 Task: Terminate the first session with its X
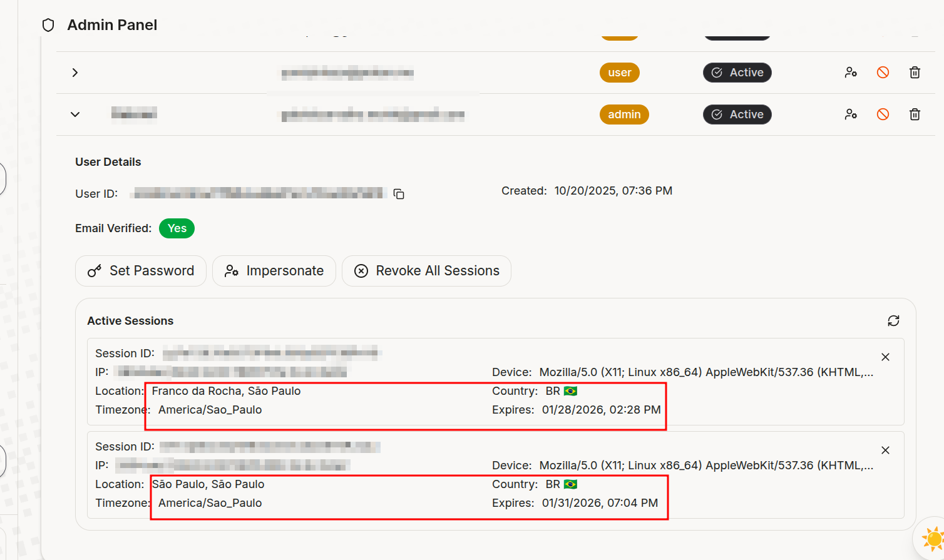tap(885, 357)
